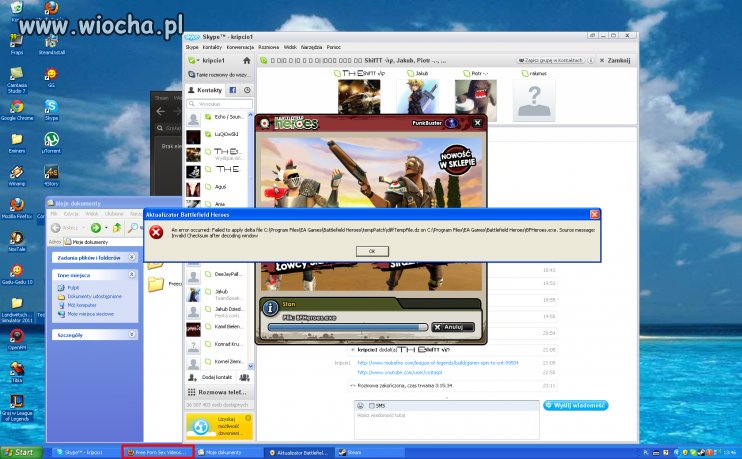Click the green forward arrow in Explorer
Screen dimensions: 742x459
pyautogui.click(x=96, y=228)
